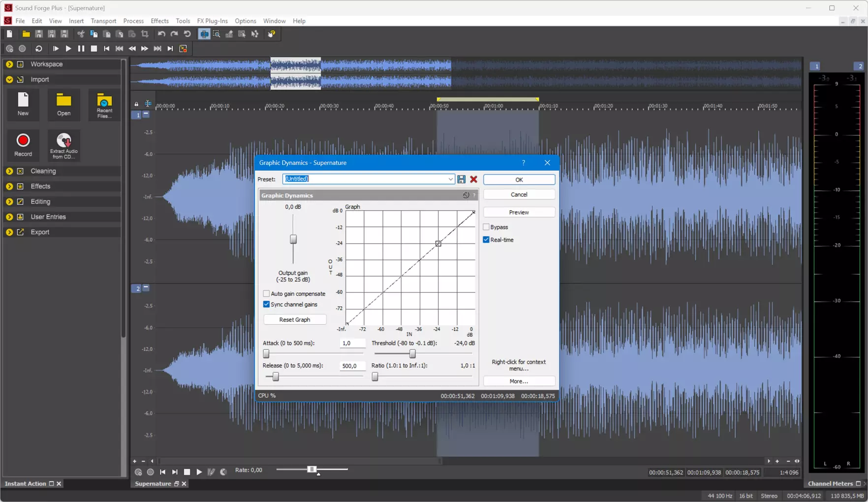
Task: Open Extract Audio from CD icon
Action: tap(63, 140)
